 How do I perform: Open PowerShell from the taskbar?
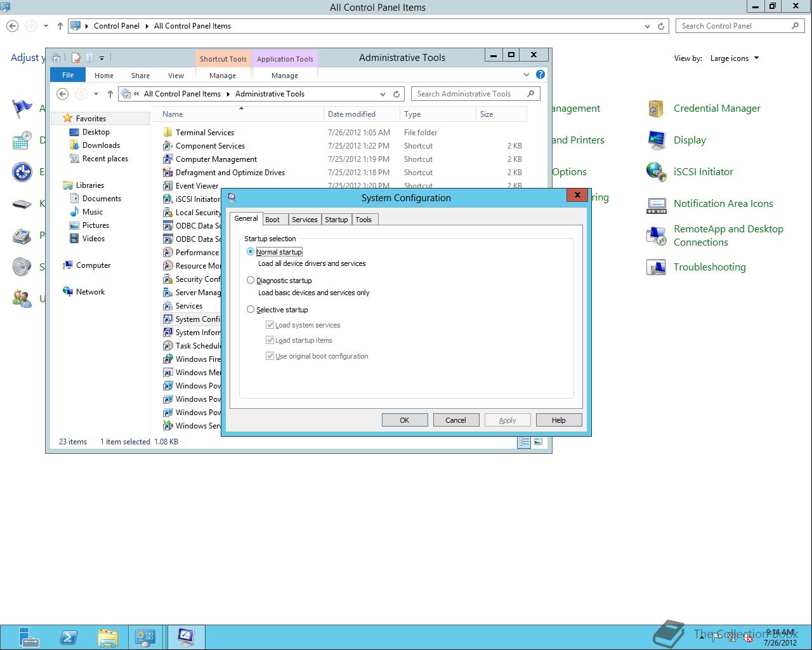[69, 637]
